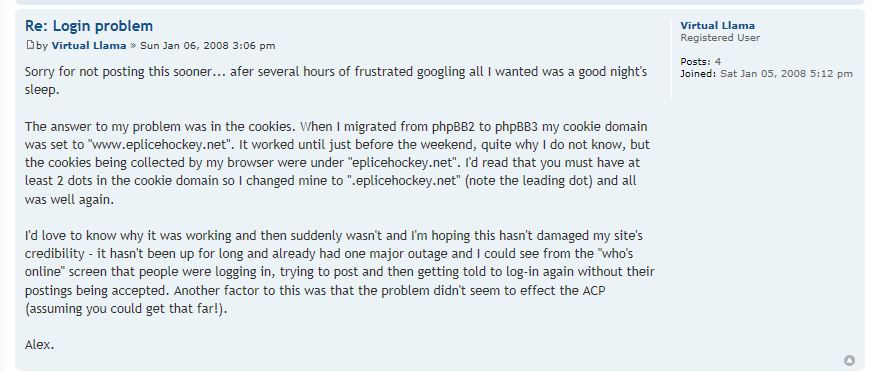The image size is (873, 372).
Task: Jump to top using the arrow icon
Action: click(850, 360)
